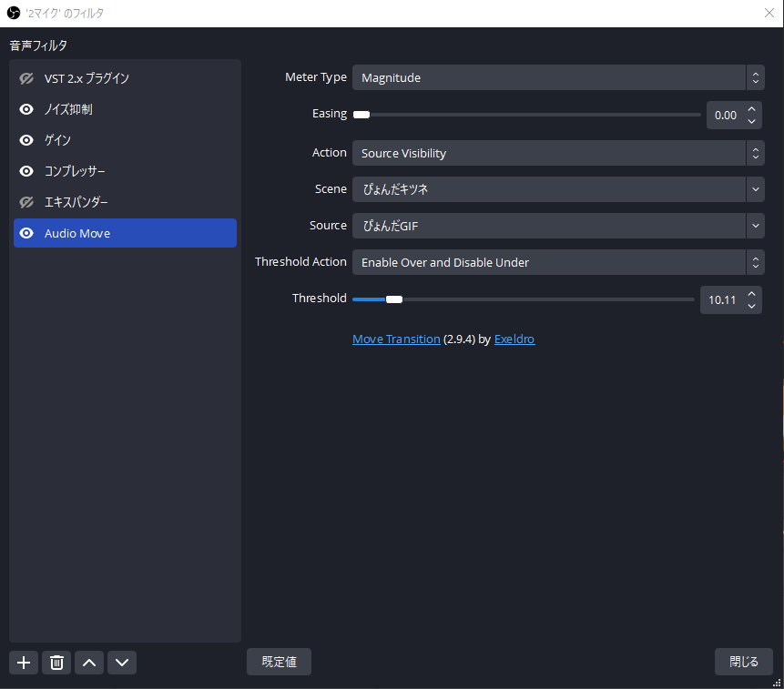
Task: Expand the Scene dropdown
Action: point(557,189)
